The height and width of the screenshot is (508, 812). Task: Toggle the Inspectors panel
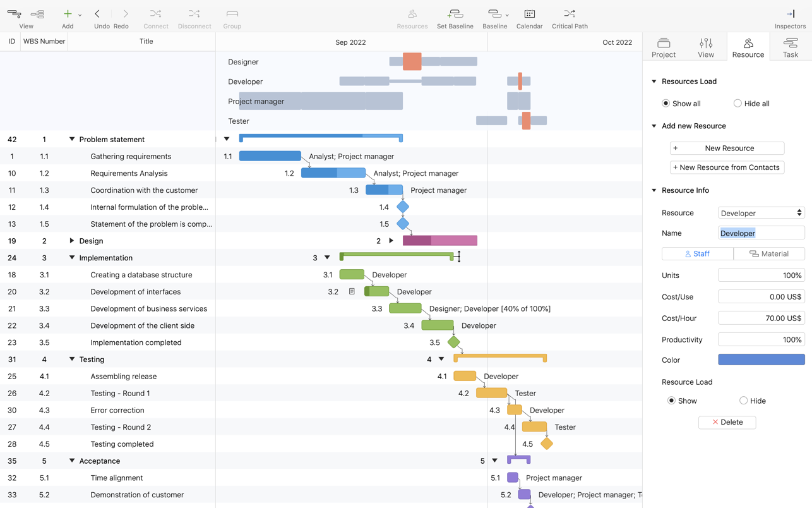click(x=790, y=14)
